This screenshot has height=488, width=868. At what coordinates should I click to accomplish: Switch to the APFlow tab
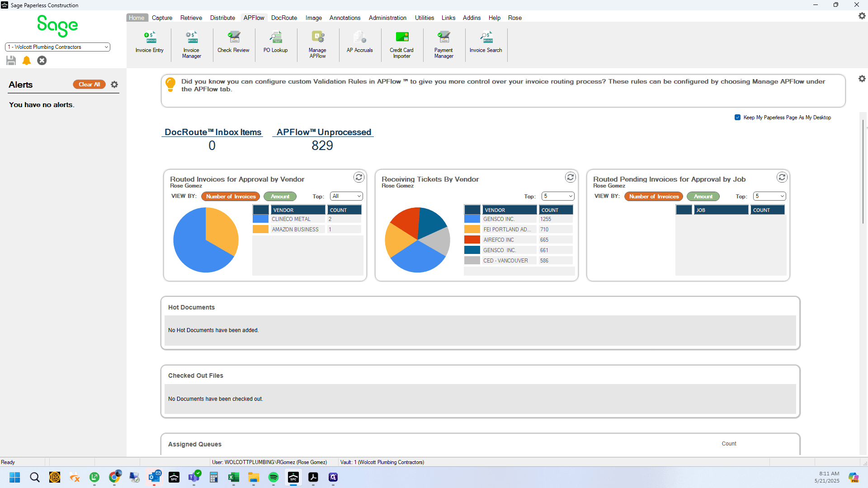[x=254, y=18]
